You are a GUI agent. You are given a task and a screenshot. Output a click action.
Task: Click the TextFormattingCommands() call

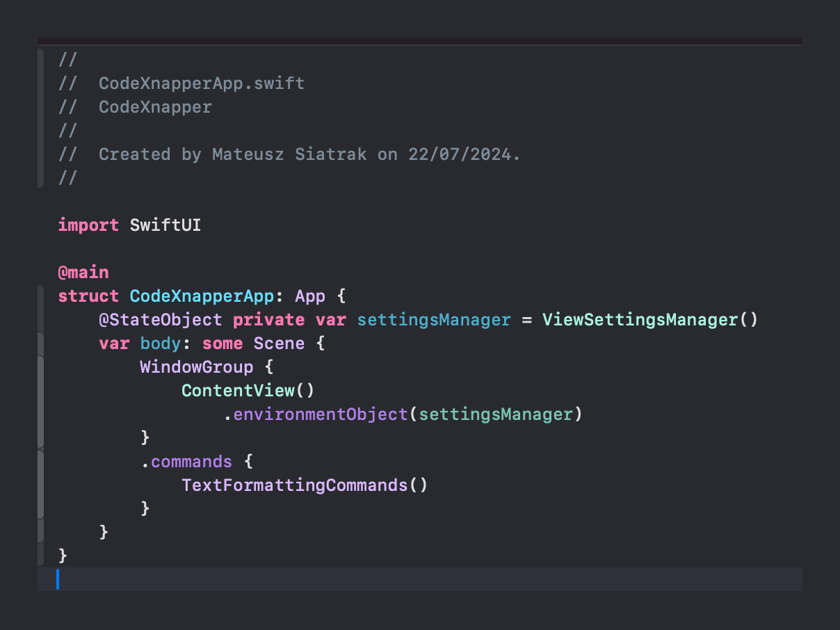305,485
